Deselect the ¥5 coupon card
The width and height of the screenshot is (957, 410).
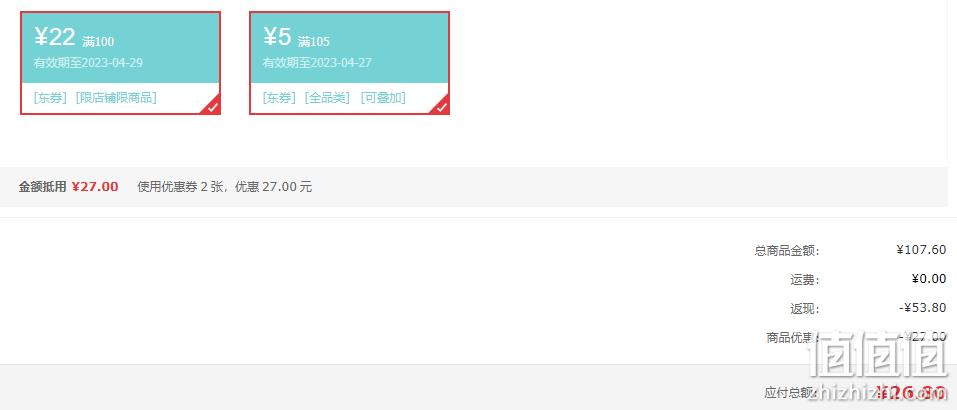[349, 63]
